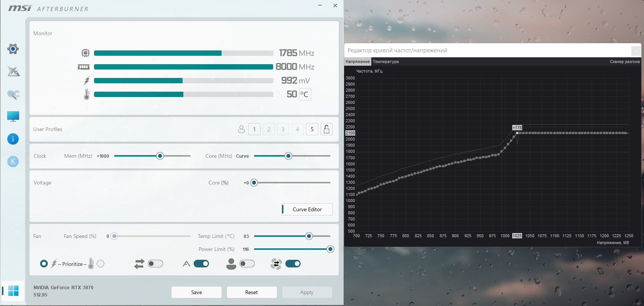Click the link arrows icon beside the first switch
Screen dimensions: 644x306
[139, 264]
